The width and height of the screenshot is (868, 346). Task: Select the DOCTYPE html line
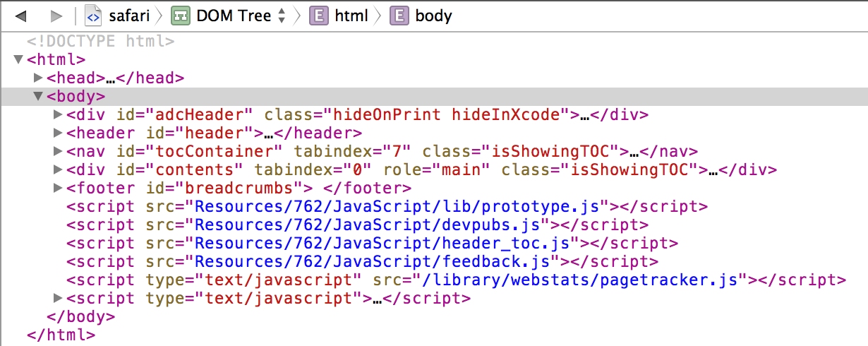pyautogui.click(x=100, y=42)
